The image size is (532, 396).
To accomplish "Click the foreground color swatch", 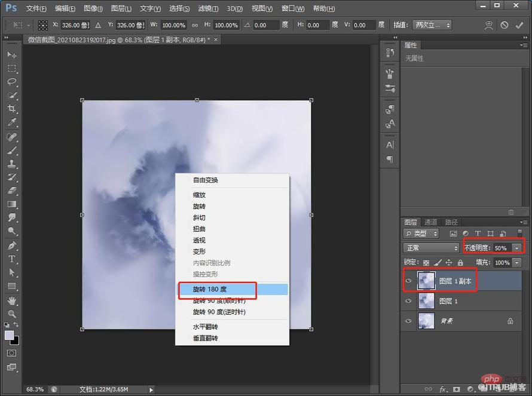I will 9,335.
